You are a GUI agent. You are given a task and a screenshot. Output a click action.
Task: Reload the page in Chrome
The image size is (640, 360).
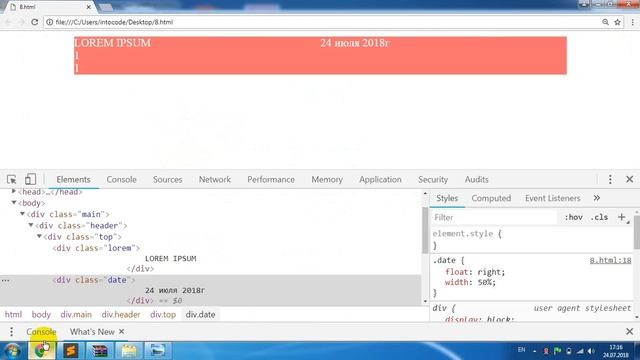[x=35, y=22]
